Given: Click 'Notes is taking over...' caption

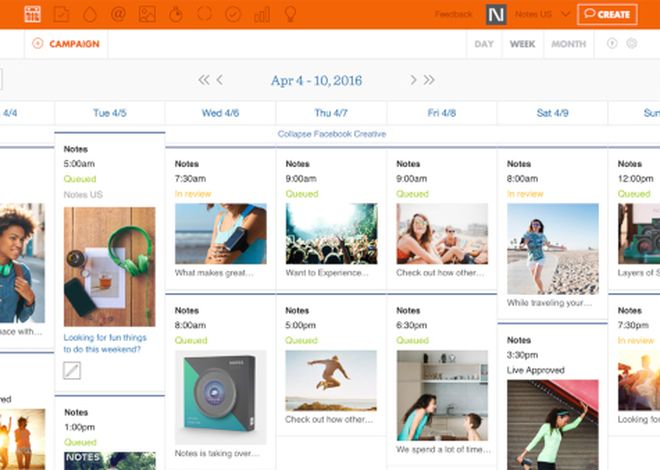Looking at the screenshot, I should [217, 453].
